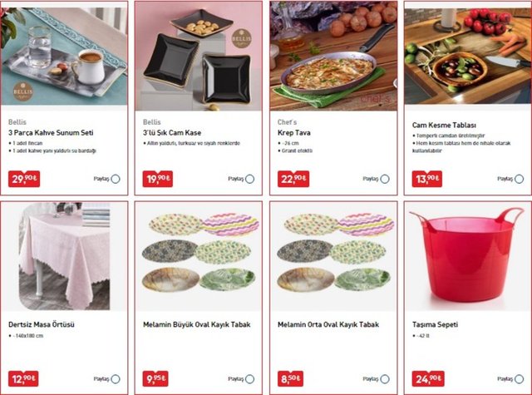The width and height of the screenshot is (532, 395).
Task: Click the 24,90 price tag on basket
Action: [x=428, y=378]
